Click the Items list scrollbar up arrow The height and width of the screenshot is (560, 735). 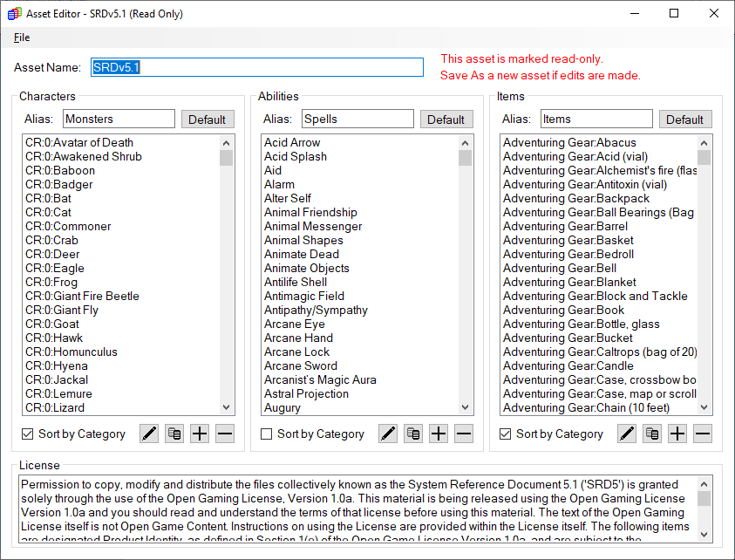[x=704, y=142]
